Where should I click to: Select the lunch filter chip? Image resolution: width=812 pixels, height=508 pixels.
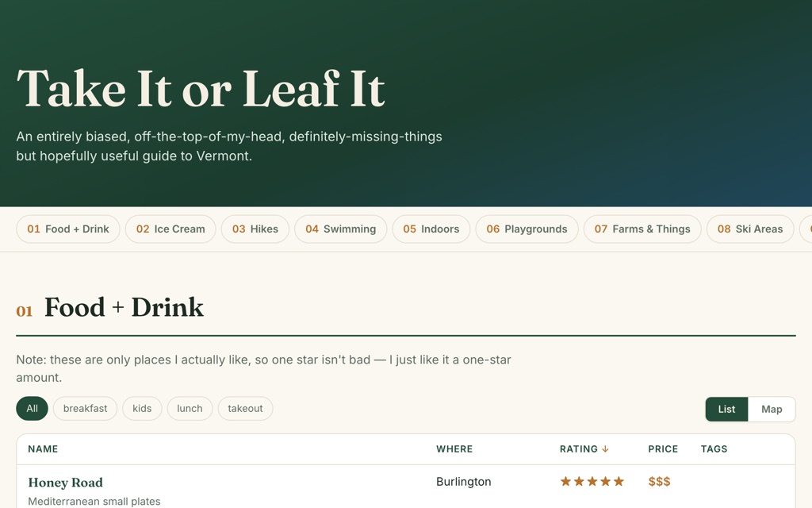[x=190, y=409]
